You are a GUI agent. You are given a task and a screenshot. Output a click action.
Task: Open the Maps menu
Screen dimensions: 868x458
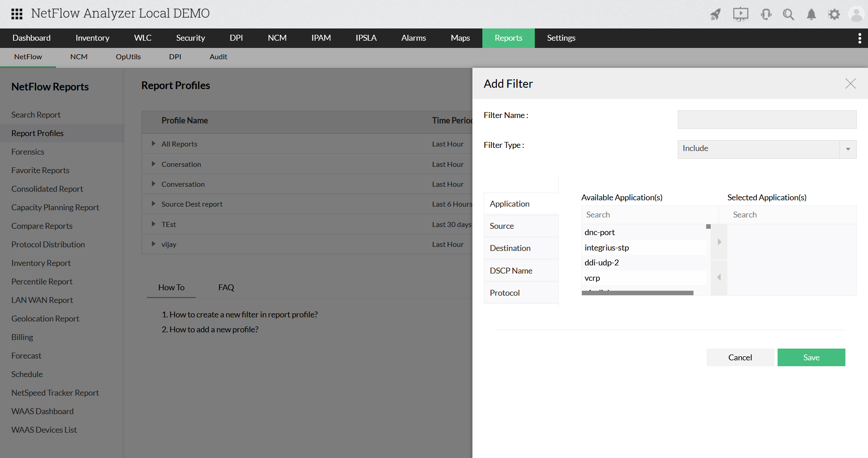click(460, 38)
